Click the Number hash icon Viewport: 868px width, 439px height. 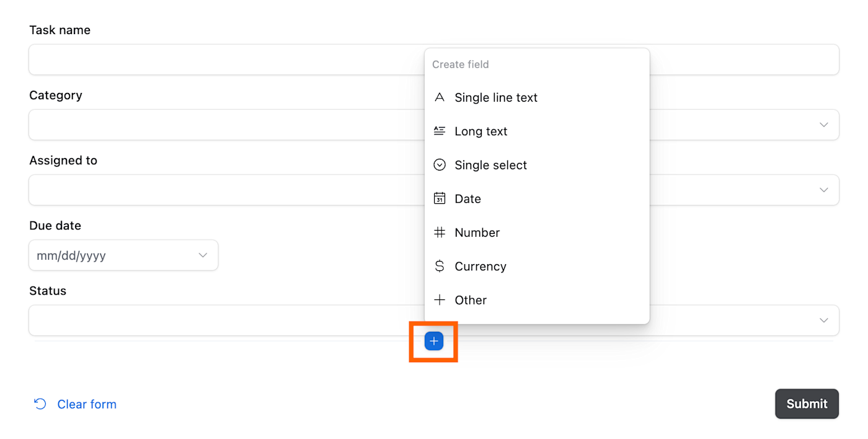(x=440, y=233)
